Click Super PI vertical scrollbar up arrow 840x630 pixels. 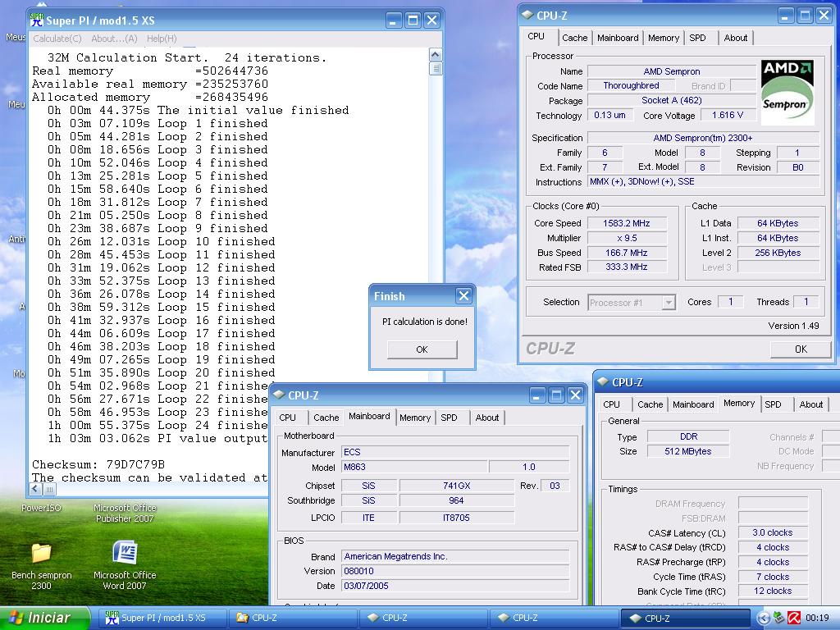coord(436,55)
